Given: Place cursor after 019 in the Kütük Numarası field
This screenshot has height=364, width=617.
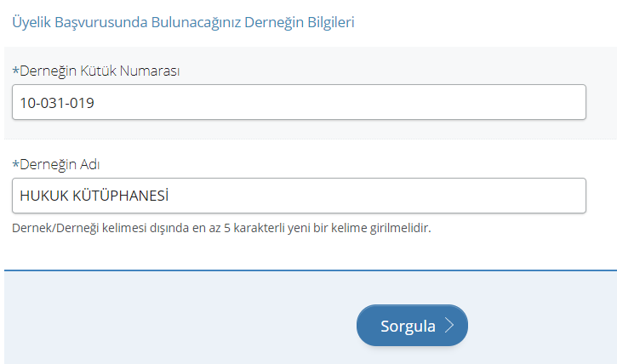Looking at the screenshot, I should pos(95,103).
